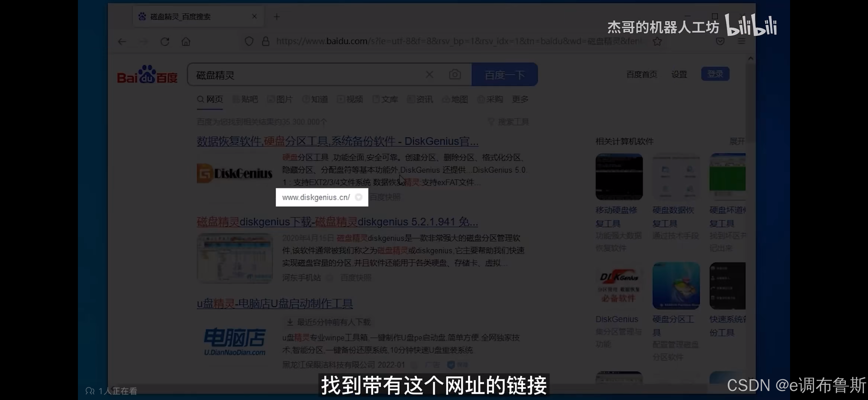Open a new tab with plus icon
The width and height of the screenshot is (868, 400).
point(277,16)
